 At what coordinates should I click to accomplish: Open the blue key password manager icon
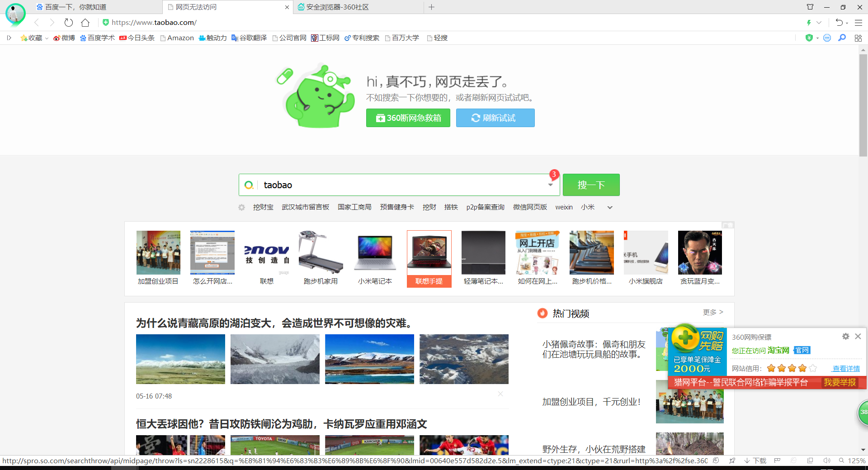[842, 38]
